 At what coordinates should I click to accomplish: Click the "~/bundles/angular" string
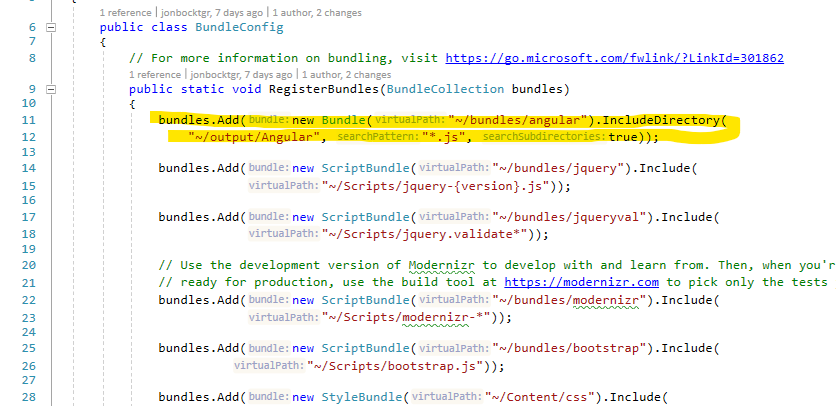pyautogui.click(x=520, y=120)
